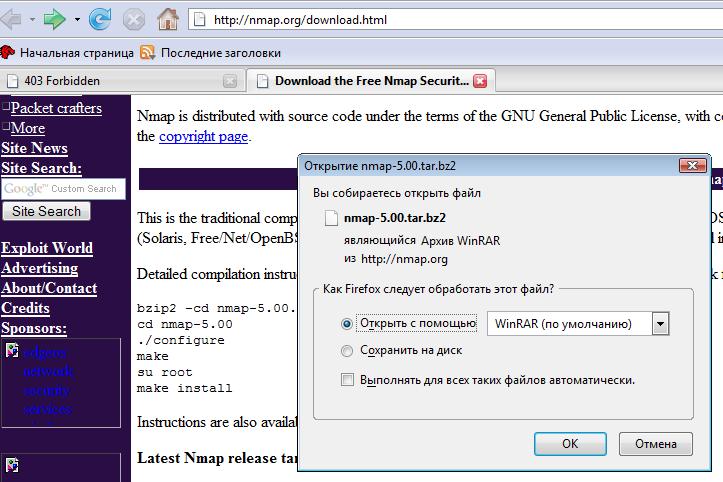Image resolution: width=723 pixels, height=482 pixels.
Task: Click the './configure' command text
Action: (x=181, y=340)
